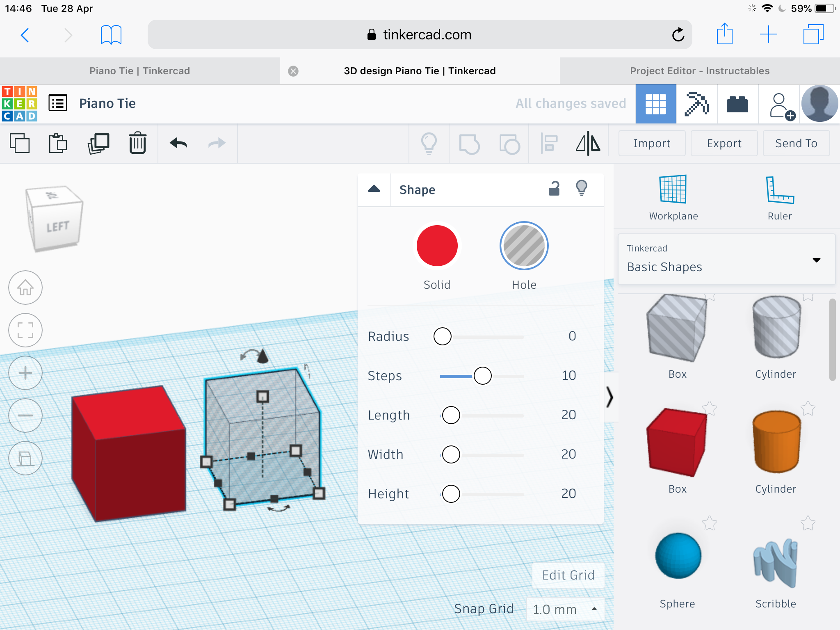Click the tinkercad.com address bar
The image size is (840, 630).
(420, 34)
